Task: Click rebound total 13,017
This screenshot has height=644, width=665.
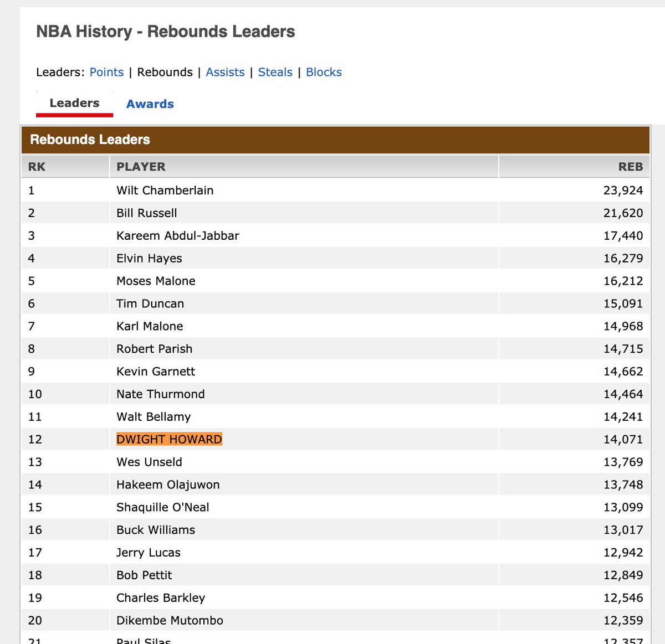Action: [623, 530]
